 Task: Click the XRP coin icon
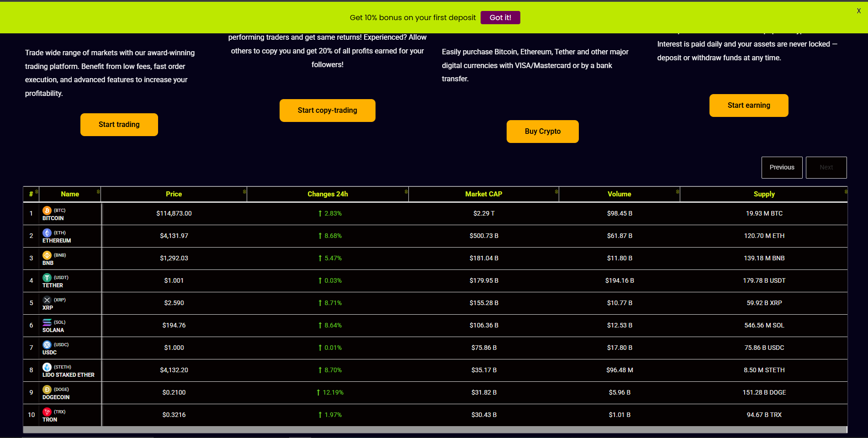click(47, 300)
